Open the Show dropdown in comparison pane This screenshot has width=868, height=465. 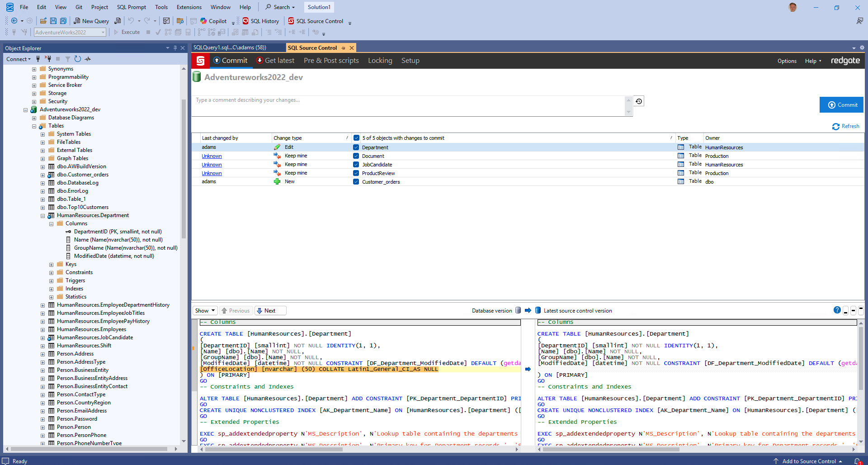click(x=205, y=311)
